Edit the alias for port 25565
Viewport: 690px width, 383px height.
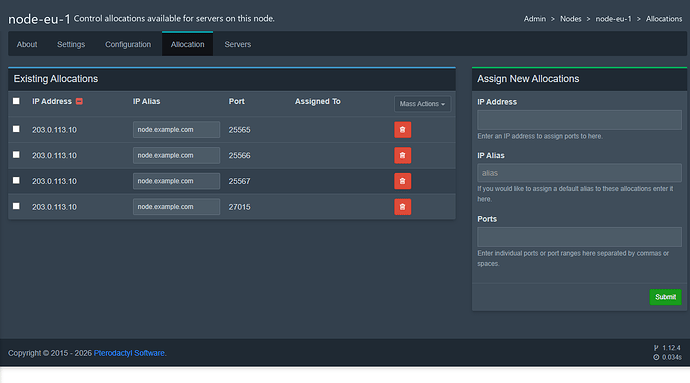pyautogui.click(x=176, y=130)
